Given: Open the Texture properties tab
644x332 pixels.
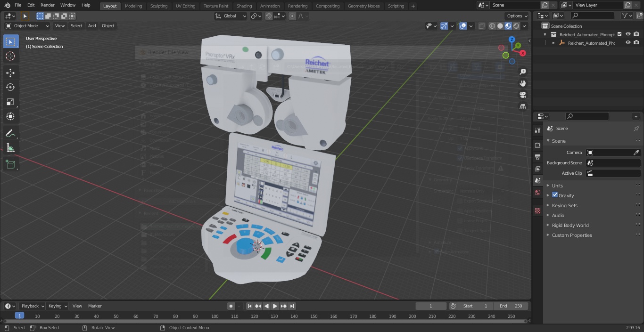Looking at the screenshot, I should point(537,211).
